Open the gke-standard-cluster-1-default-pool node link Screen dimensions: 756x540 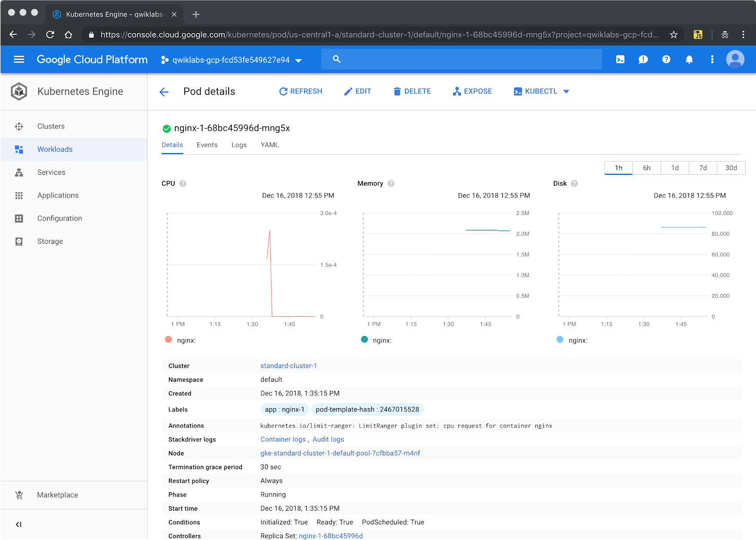pos(340,453)
